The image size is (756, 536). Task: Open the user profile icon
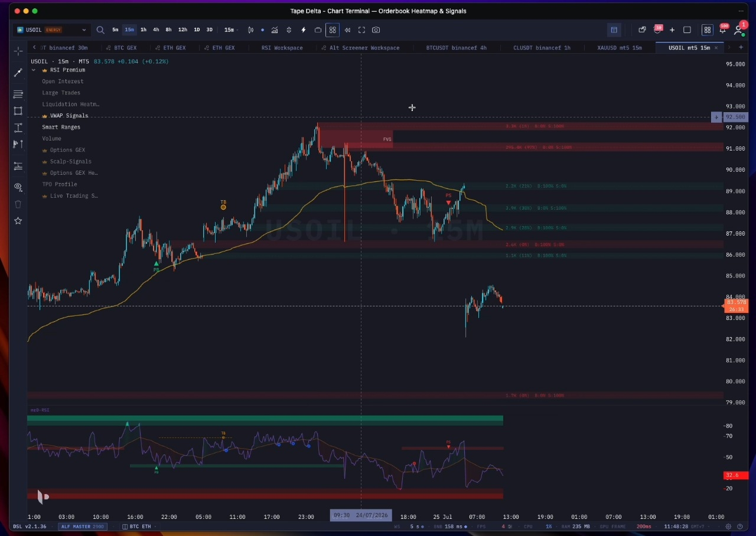click(739, 30)
